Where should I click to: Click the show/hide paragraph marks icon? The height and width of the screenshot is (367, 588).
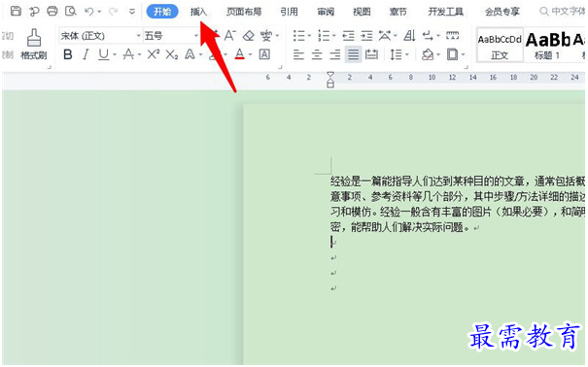point(428,36)
